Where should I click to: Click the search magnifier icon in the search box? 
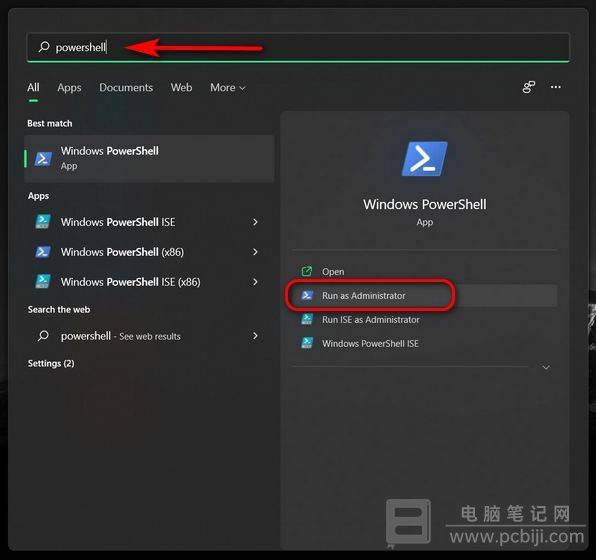[x=44, y=47]
